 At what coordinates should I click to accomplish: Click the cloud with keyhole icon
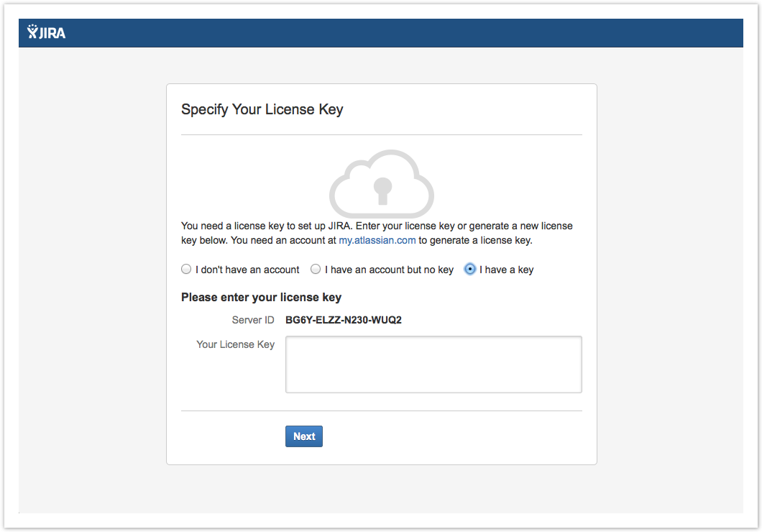pos(381,184)
